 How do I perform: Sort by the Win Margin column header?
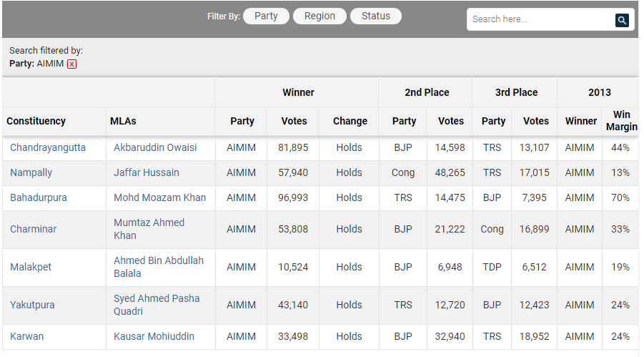pyautogui.click(x=621, y=121)
